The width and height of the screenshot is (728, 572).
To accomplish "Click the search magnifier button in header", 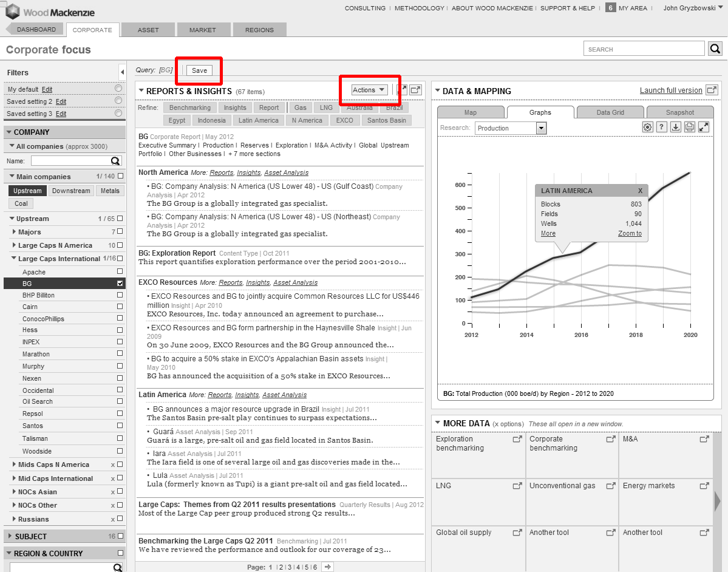I will [715, 49].
